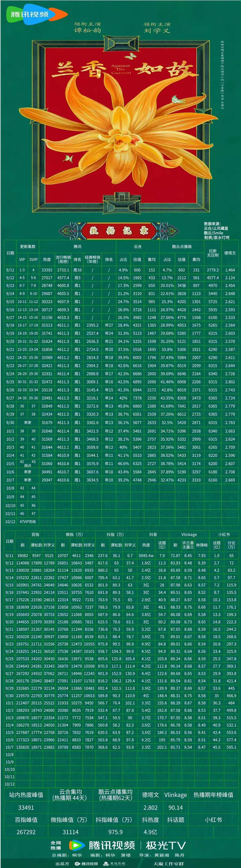Image resolution: width=241 pixels, height=868 pixels.
Task: Click the 百指峰值 summary label
Action: [x=26, y=820]
